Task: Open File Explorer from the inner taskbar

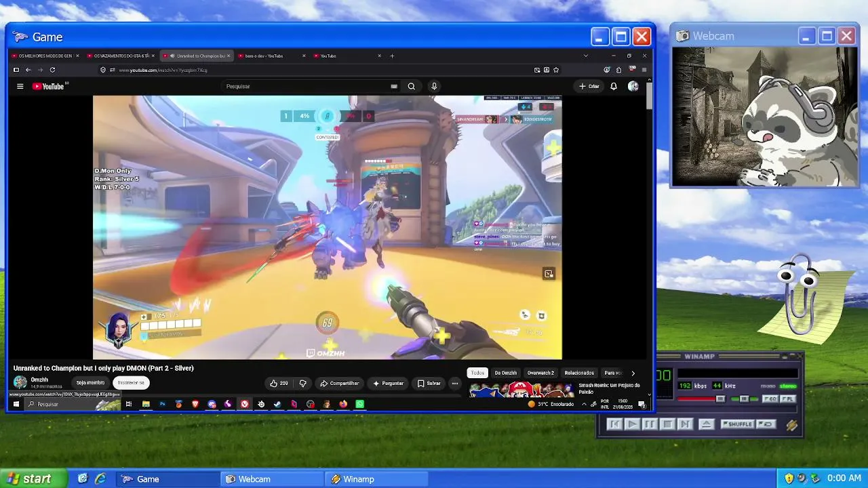Action: (x=146, y=404)
